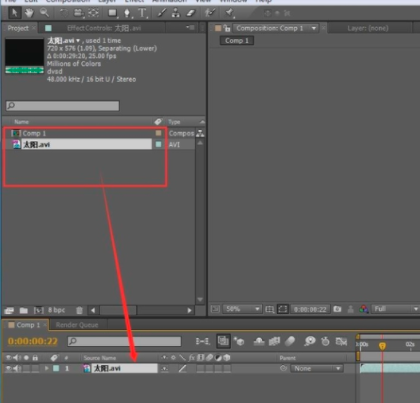Click the yellow current-time indicator marker
The width and height of the screenshot is (420, 403).
pyautogui.click(x=382, y=346)
